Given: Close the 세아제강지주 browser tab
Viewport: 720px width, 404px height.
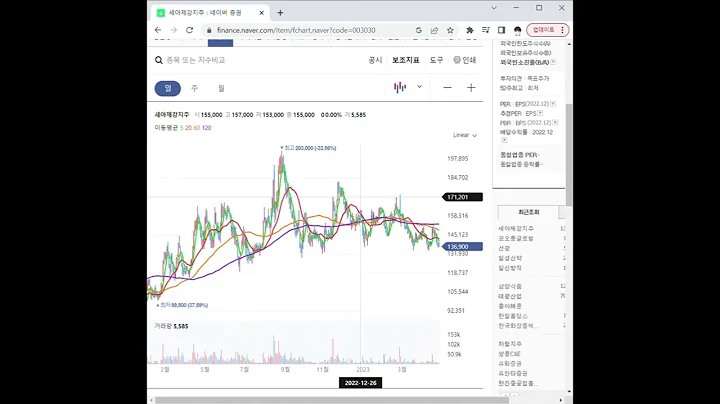Looking at the screenshot, I should click(x=262, y=13).
